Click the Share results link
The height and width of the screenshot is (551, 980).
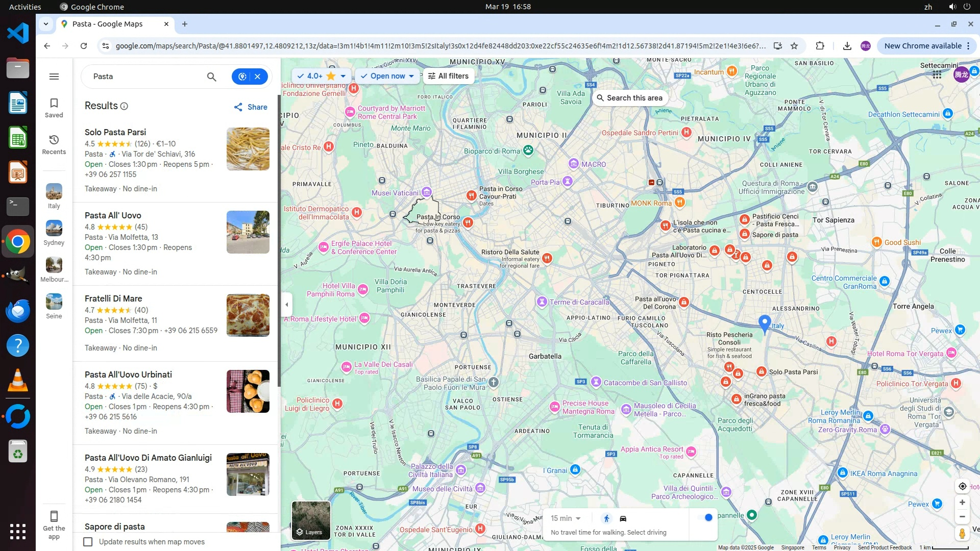251,107
